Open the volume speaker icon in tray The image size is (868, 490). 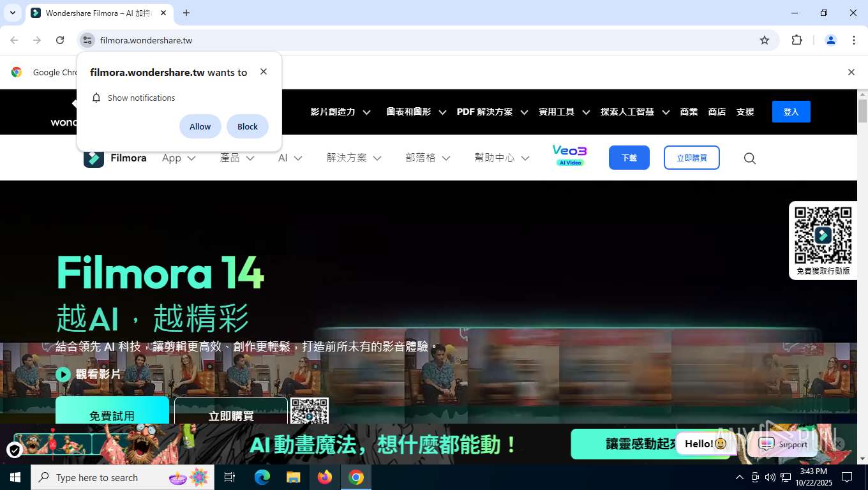coord(770,477)
